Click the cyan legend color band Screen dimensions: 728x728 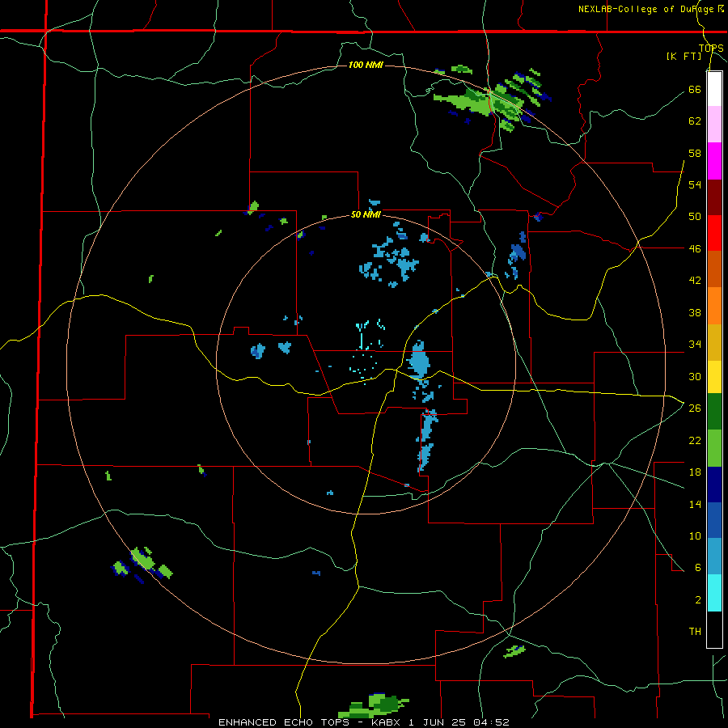pyautogui.click(x=714, y=593)
